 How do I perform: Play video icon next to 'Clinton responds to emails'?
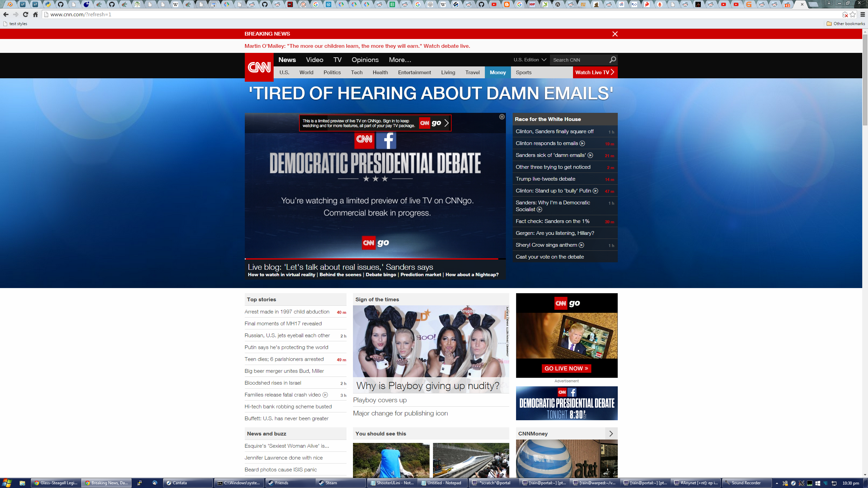click(x=582, y=143)
